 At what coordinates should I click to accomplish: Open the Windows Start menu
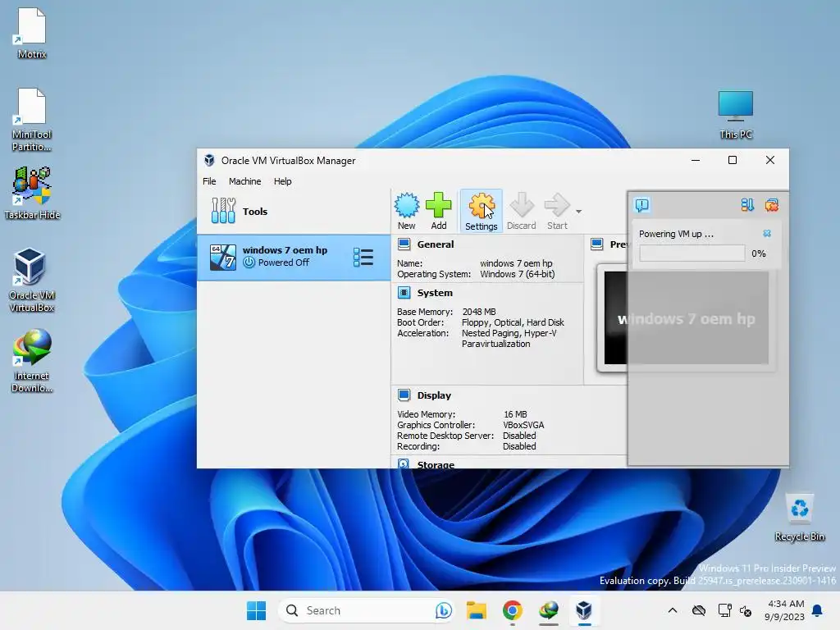pyautogui.click(x=256, y=610)
